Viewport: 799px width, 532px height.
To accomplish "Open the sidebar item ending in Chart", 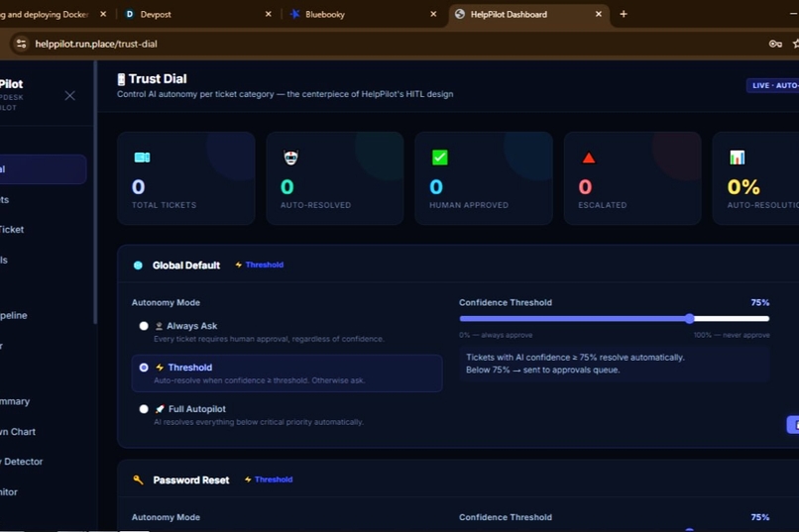I will [x=42, y=432].
